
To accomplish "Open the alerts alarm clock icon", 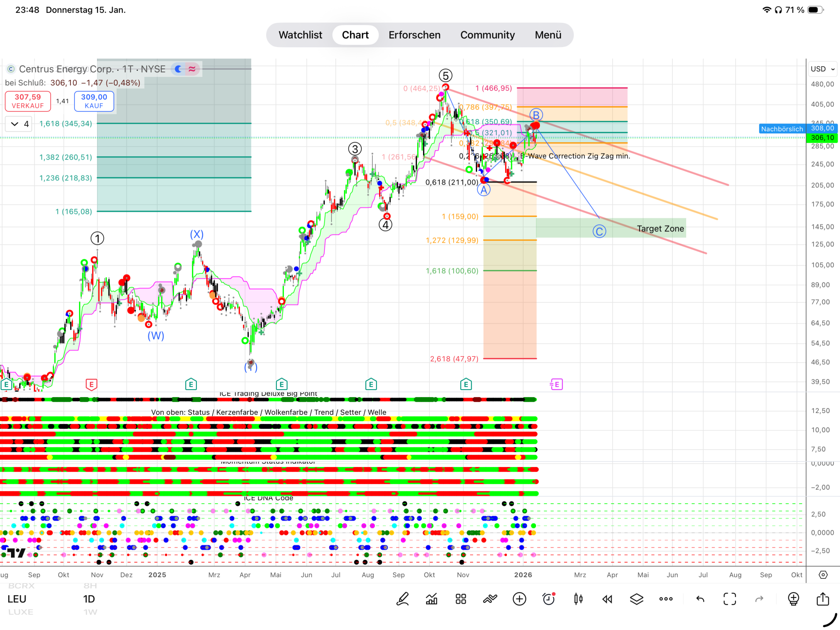I will (549, 599).
